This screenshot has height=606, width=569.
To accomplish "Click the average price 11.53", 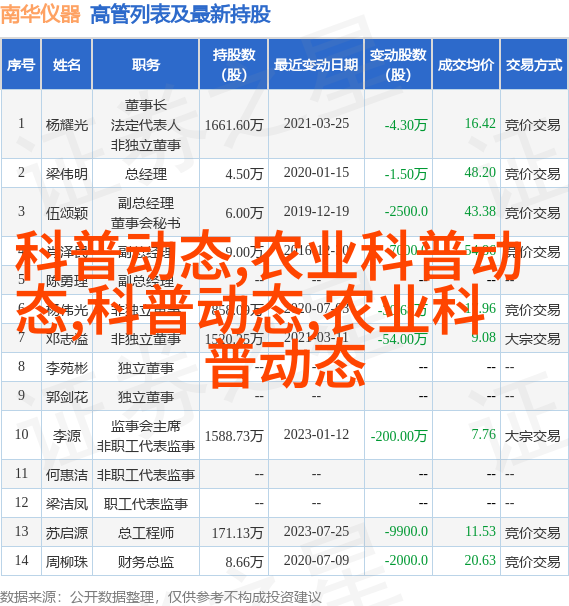I will [480, 531].
